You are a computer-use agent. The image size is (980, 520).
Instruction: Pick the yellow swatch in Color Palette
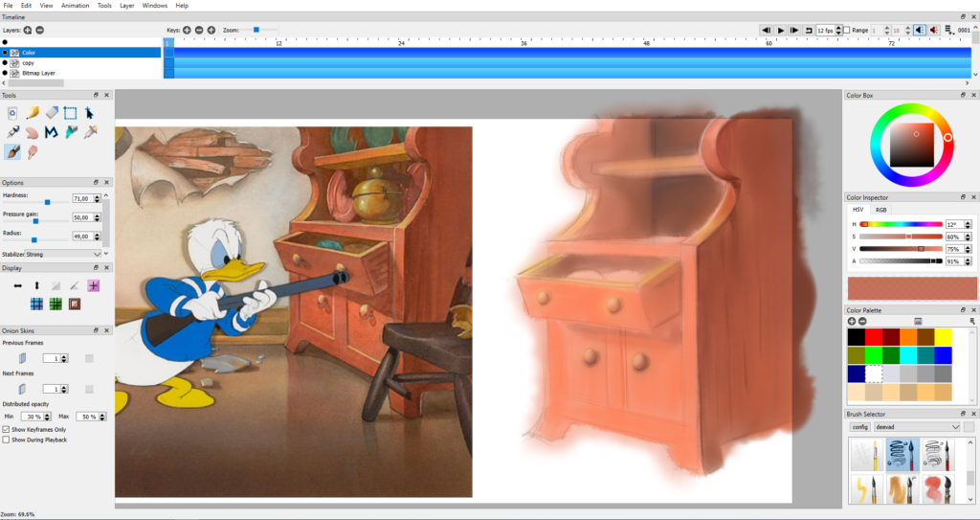click(943, 337)
